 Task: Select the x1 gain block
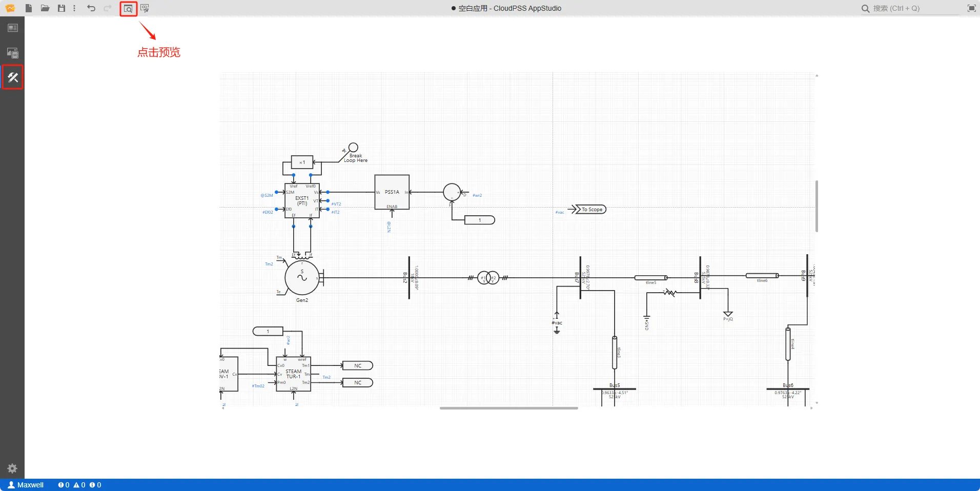(x=302, y=162)
